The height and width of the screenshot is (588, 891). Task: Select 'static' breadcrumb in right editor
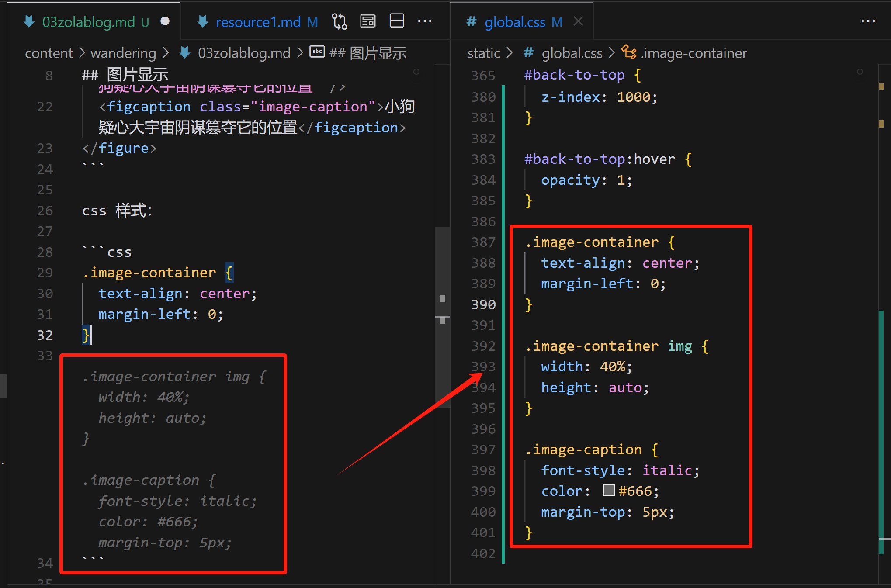pyautogui.click(x=483, y=53)
